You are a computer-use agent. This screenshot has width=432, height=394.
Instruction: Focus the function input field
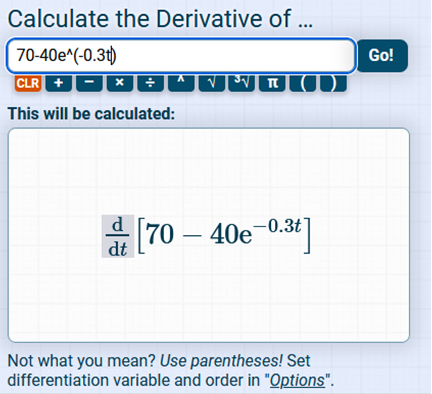point(181,56)
